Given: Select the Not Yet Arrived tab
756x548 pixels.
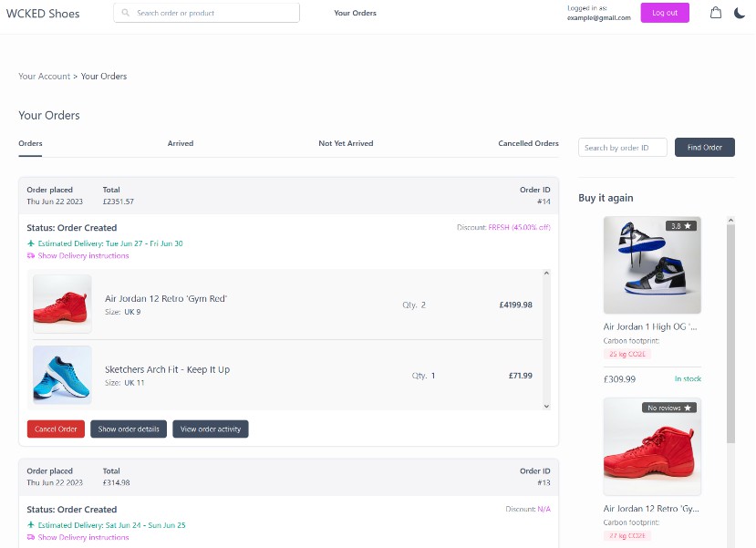Looking at the screenshot, I should pyautogui.click(x=346, y=143).
